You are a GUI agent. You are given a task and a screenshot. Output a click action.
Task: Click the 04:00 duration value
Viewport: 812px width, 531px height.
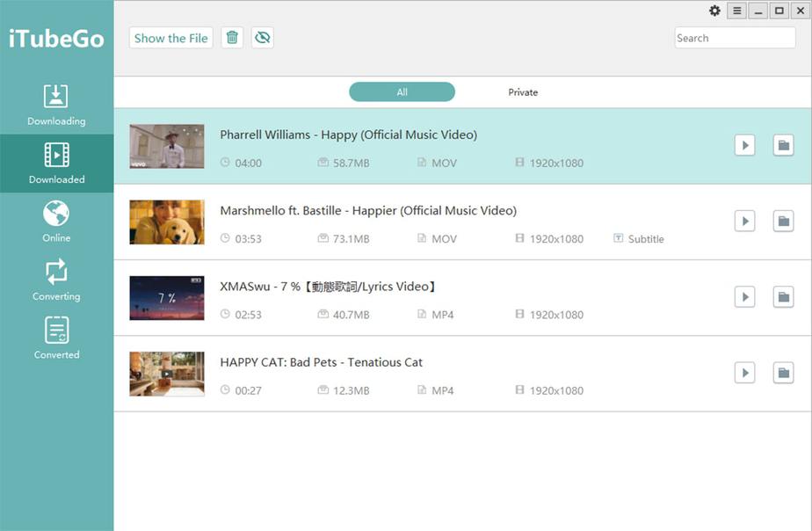tap(248, 164)
